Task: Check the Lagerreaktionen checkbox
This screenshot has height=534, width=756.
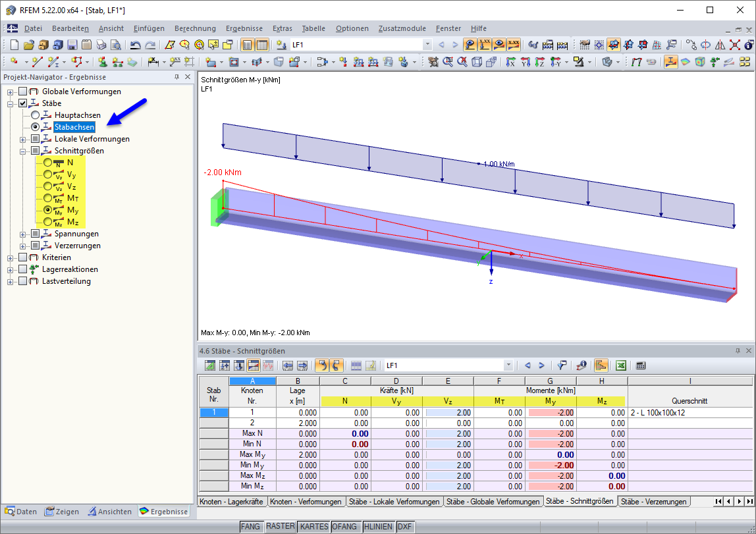Action: tap(22, 269)
